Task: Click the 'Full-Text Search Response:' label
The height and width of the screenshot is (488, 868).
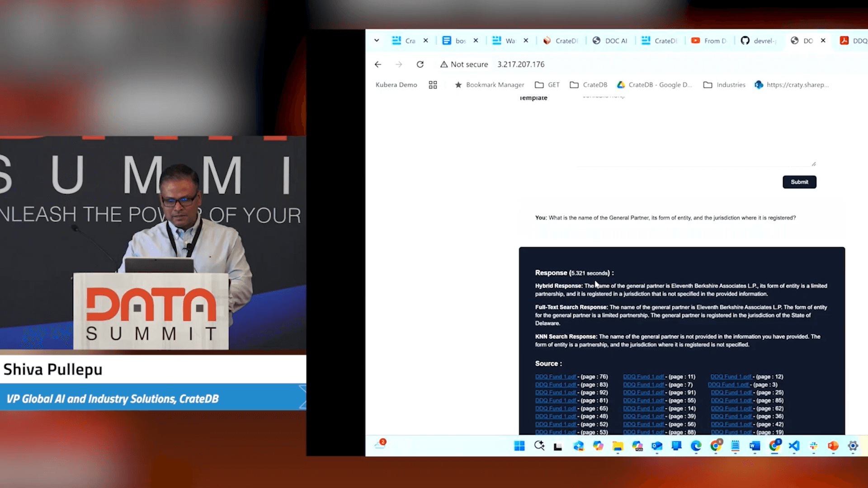Action: coord(571,307)
